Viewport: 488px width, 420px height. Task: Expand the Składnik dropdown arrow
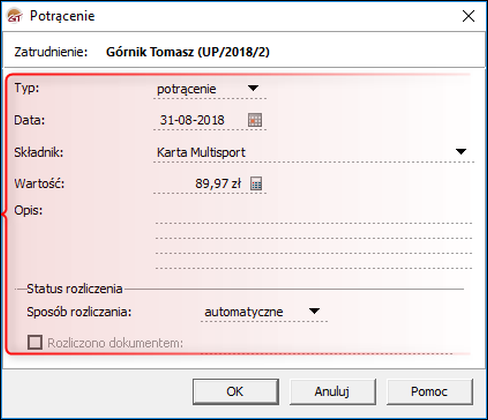click(461, 152)
